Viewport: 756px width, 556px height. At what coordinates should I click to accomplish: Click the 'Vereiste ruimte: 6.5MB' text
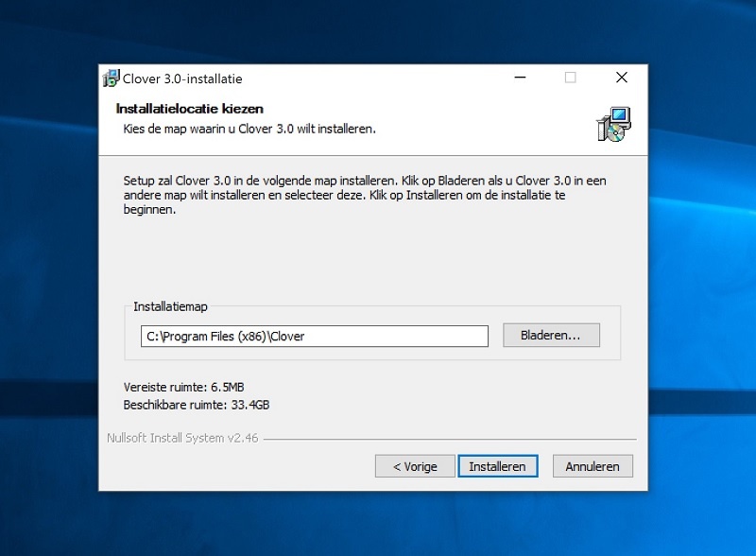click(x=183, y=387)
